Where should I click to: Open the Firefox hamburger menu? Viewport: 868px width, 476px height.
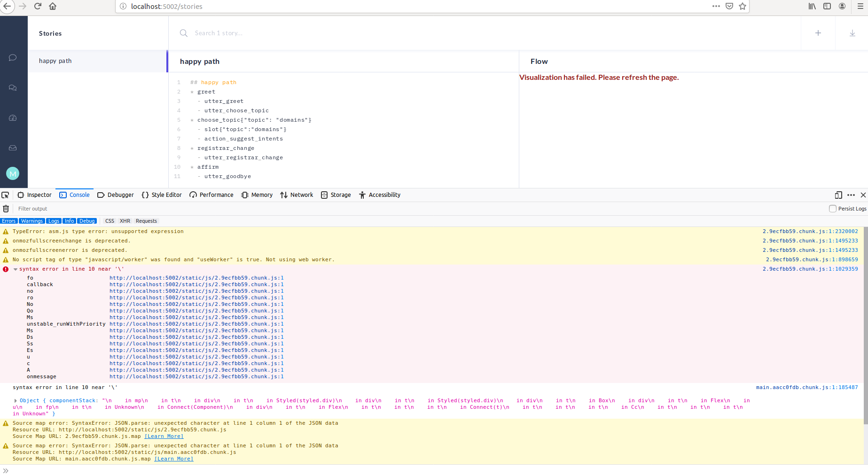tap(860, 6)
